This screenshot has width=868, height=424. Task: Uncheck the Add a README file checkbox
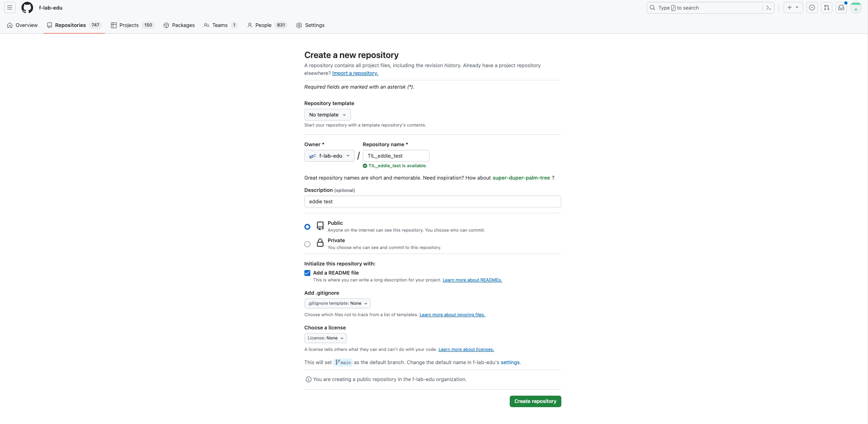pyautogui.click(x=307, y=273)
